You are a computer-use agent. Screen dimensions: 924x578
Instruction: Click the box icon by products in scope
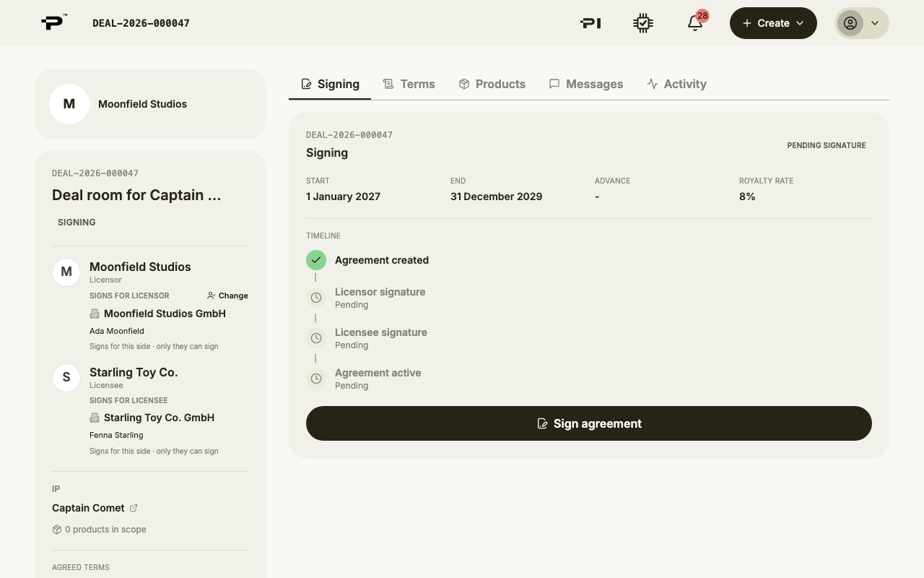pyautogui.click(x=57, y=530)
